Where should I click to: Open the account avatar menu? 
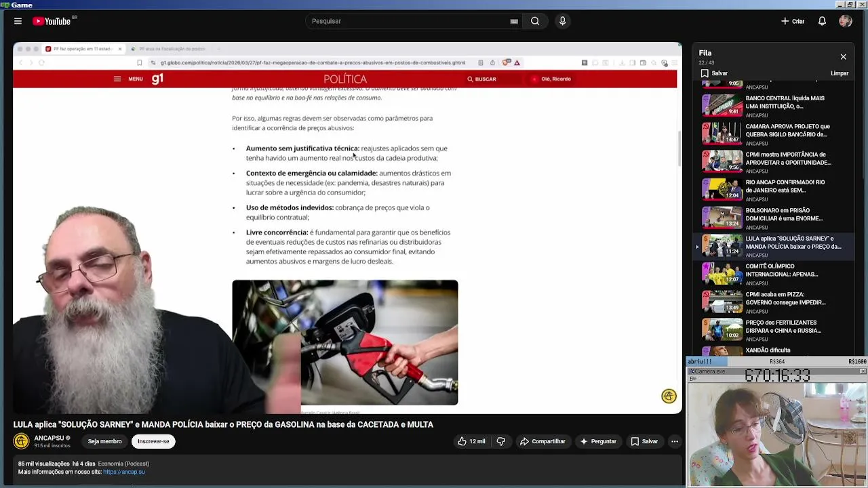point(845,21)
